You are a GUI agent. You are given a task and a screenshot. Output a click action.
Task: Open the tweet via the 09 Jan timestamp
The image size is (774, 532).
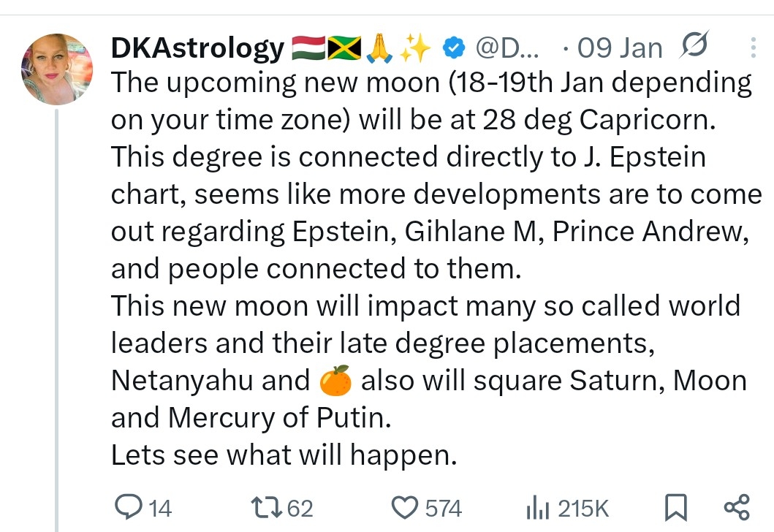tap(619, 49)
